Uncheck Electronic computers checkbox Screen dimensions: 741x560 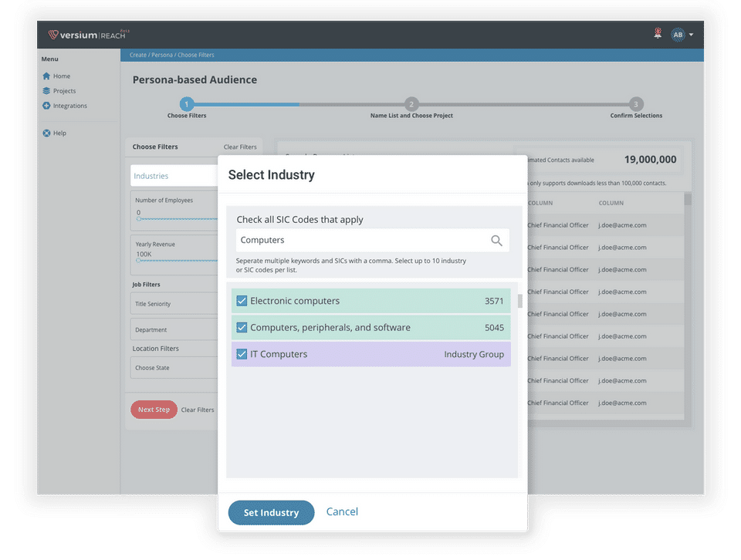[x=242, y=301]
